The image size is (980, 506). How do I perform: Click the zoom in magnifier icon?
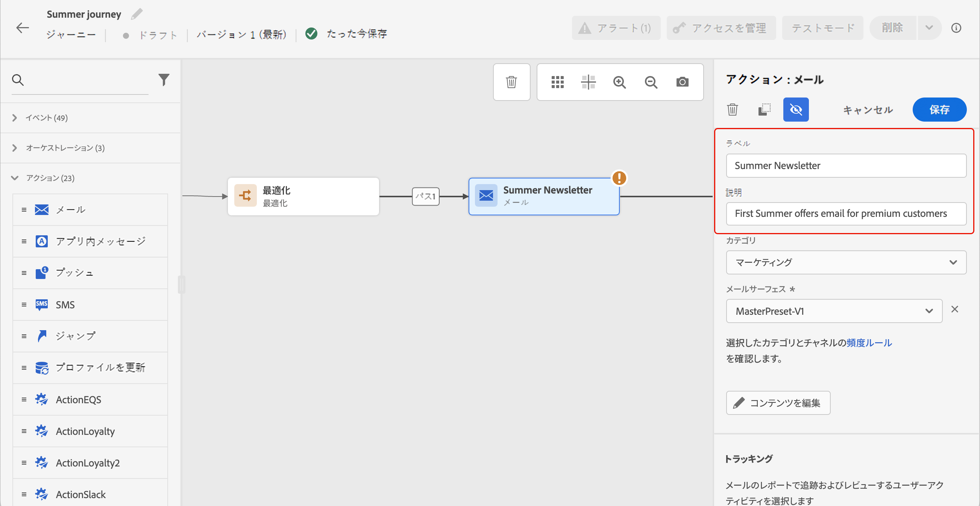[619, 82]
